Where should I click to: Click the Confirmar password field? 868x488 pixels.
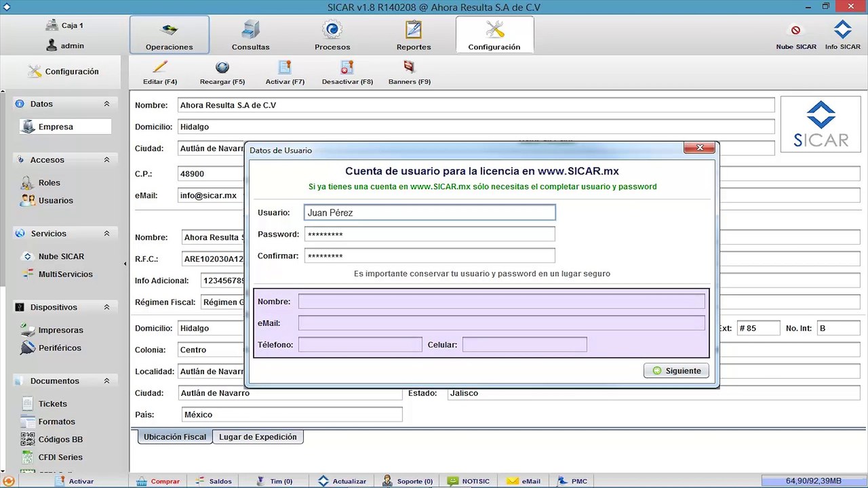[429, 256]
